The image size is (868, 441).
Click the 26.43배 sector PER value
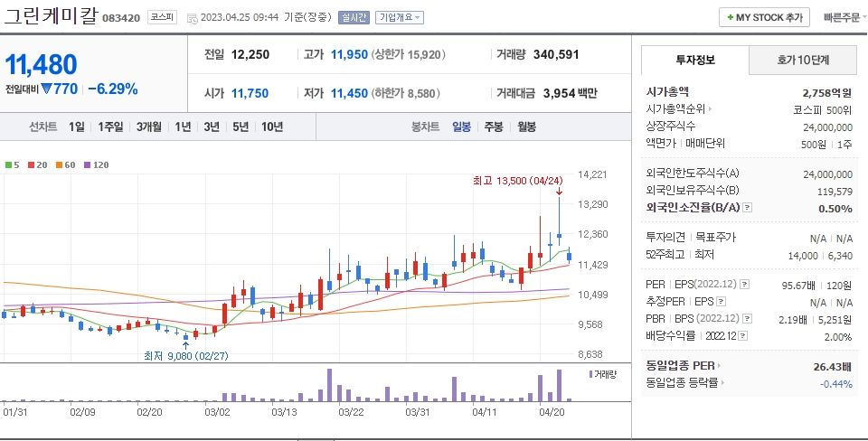(833, 366)
